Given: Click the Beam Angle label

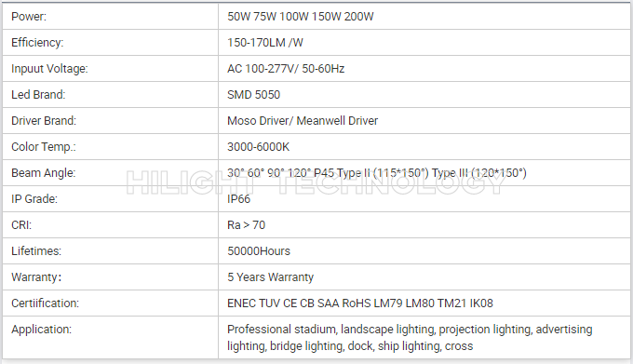Looking at the screenshot, I should 43,173.
